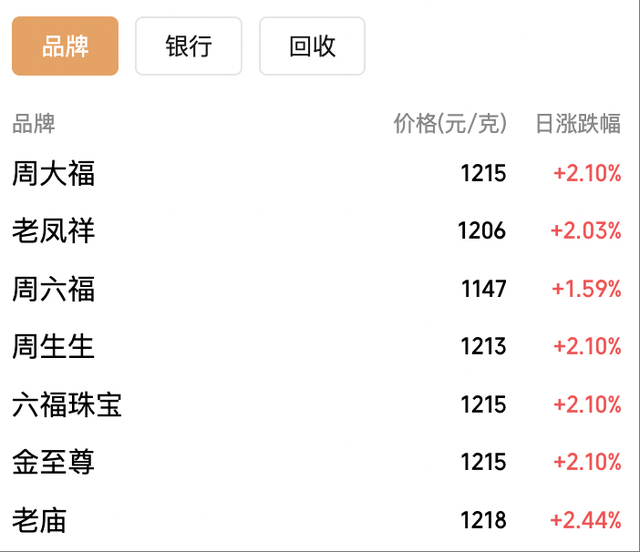The image size is (640, 552).
Task: Click the 价格(元/克) column header
Action: [450, 124]
